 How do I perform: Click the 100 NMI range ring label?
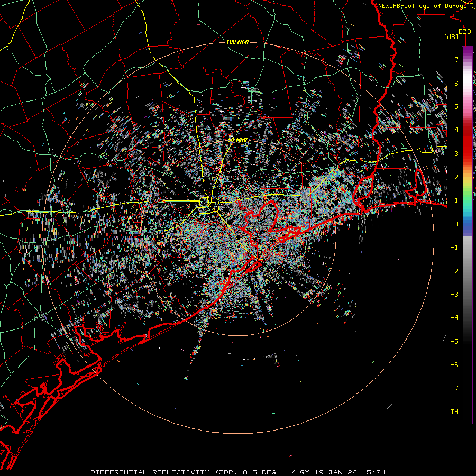[x=237, y=42]
